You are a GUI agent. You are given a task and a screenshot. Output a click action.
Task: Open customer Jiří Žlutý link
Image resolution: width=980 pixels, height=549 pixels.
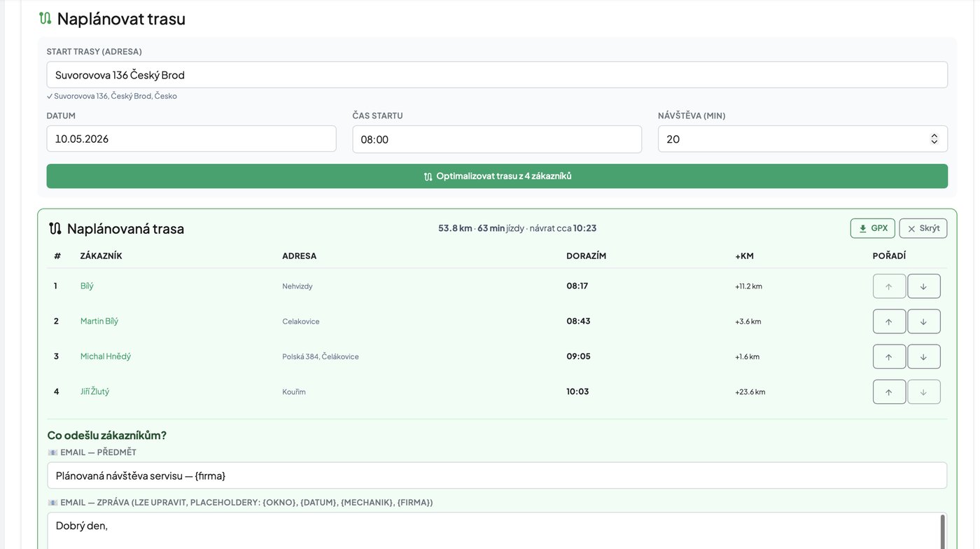(94, 391)
